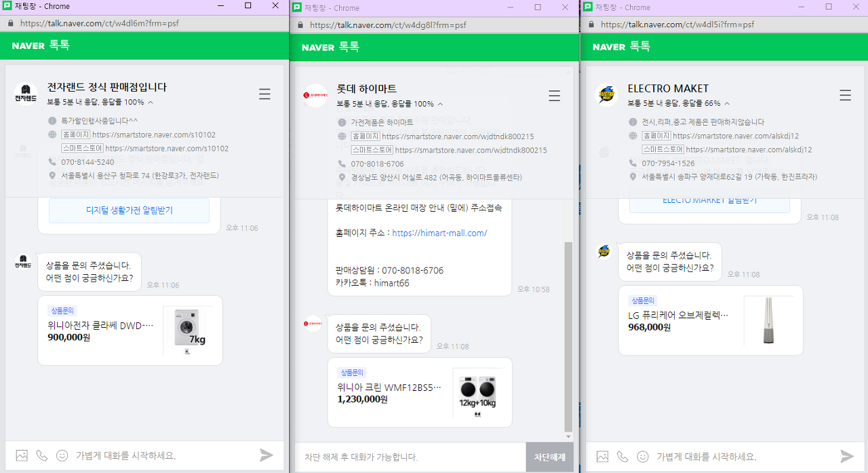This screenshot has height=473, width=868.
Task: Click third window URL talk.naver.com/ct/w4dl5i
Action: (x=677, y=24)
